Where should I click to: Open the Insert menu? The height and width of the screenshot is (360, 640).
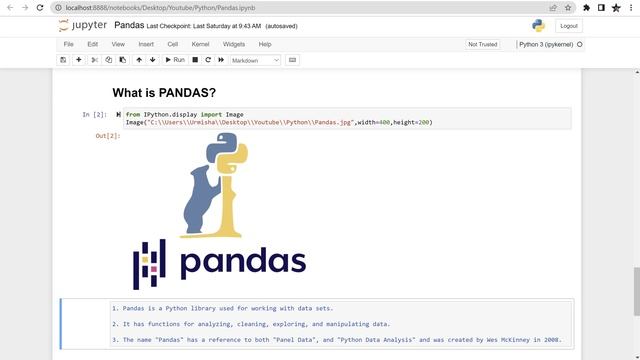146,44
